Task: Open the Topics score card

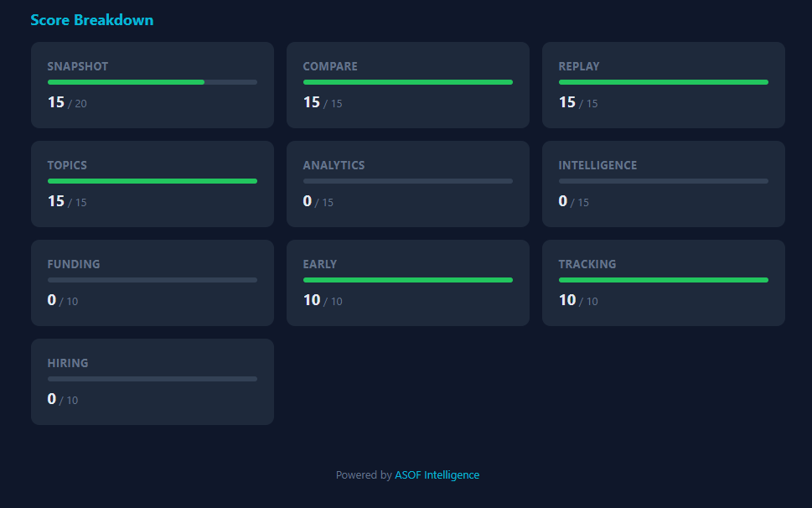Action: tap(153, 184)
